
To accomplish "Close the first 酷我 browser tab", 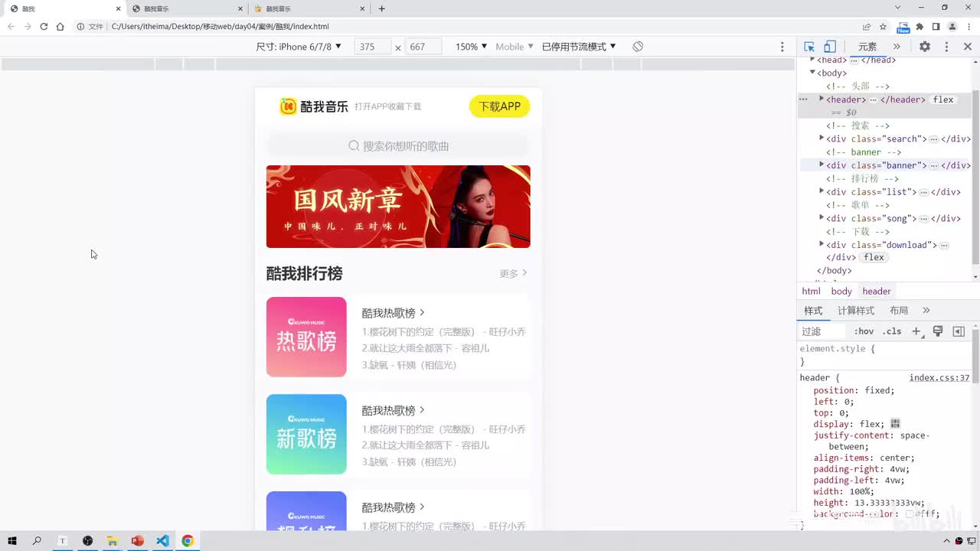I will click(118, 8).
